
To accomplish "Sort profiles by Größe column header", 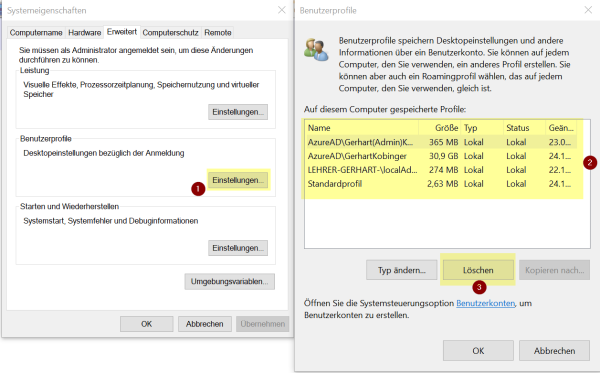I will coord(440,128).
